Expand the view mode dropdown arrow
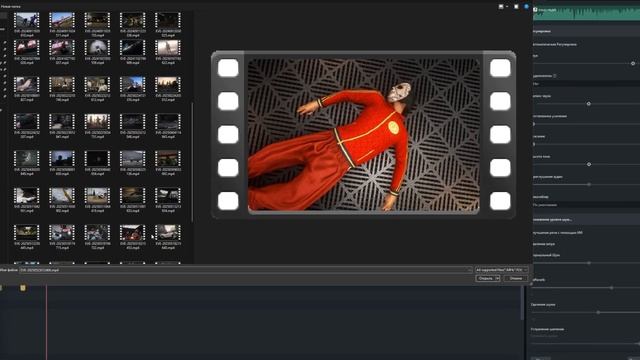 pyautogui.click(x=507, y=7)
